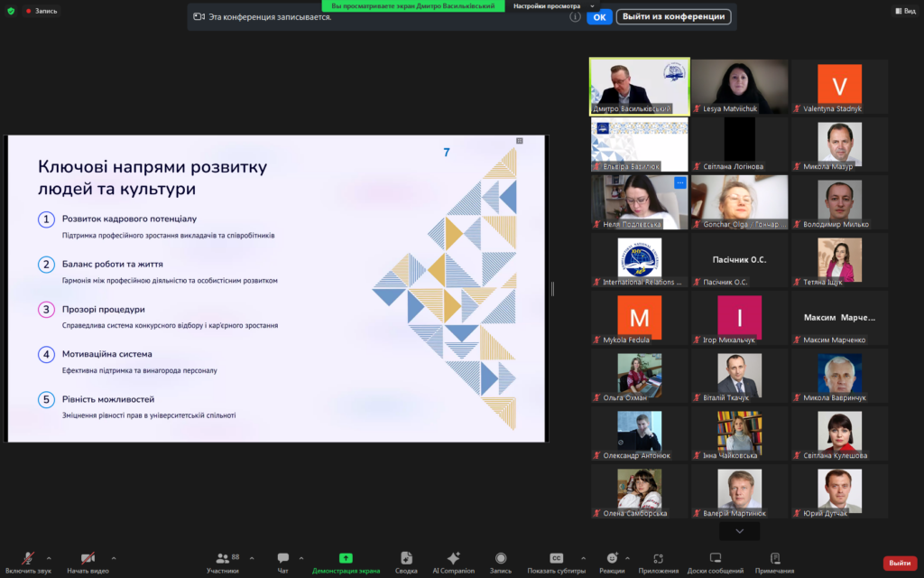Launch AI Companion
The height and width of the screenshot is (578, 924).
[453, 559]
